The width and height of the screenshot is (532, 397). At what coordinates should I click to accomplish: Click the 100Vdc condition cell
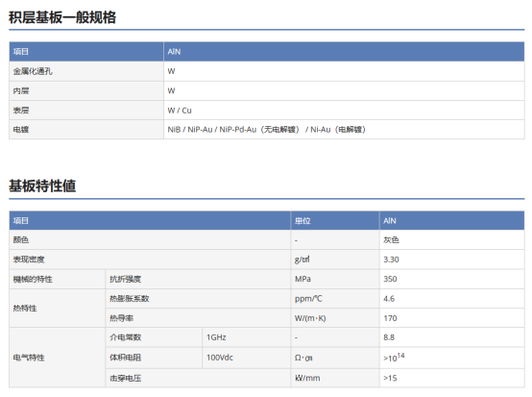click(247, 358)
